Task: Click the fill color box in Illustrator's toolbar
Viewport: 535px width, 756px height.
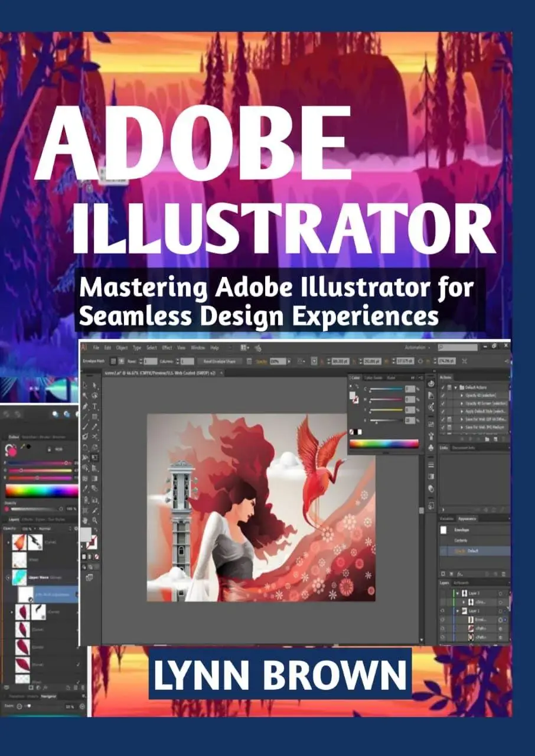Action: pyautogui.click(x=86, y=535)
